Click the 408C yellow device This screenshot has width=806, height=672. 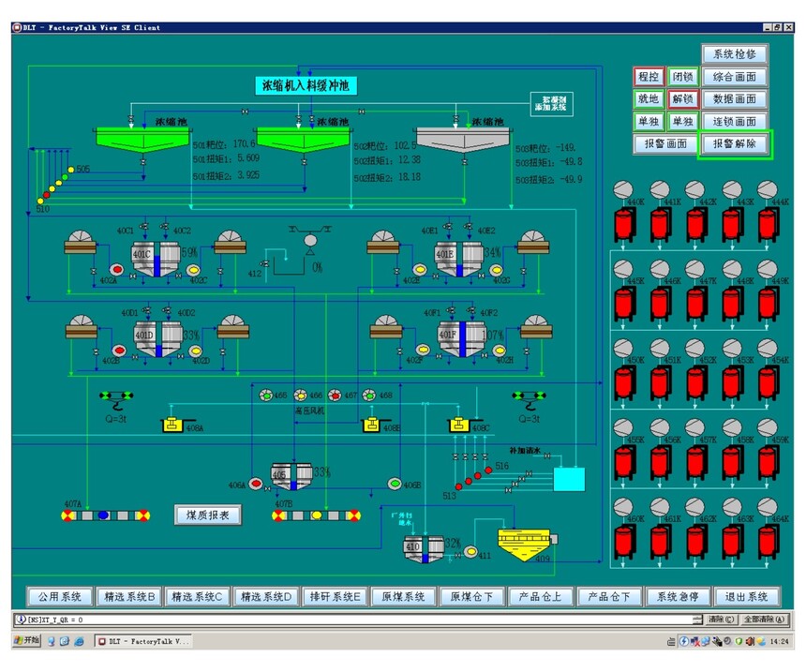[x=460, y=425]
